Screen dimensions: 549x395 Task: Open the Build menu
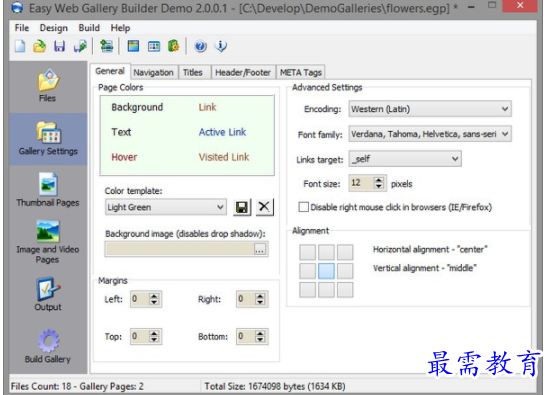point(89,28)
